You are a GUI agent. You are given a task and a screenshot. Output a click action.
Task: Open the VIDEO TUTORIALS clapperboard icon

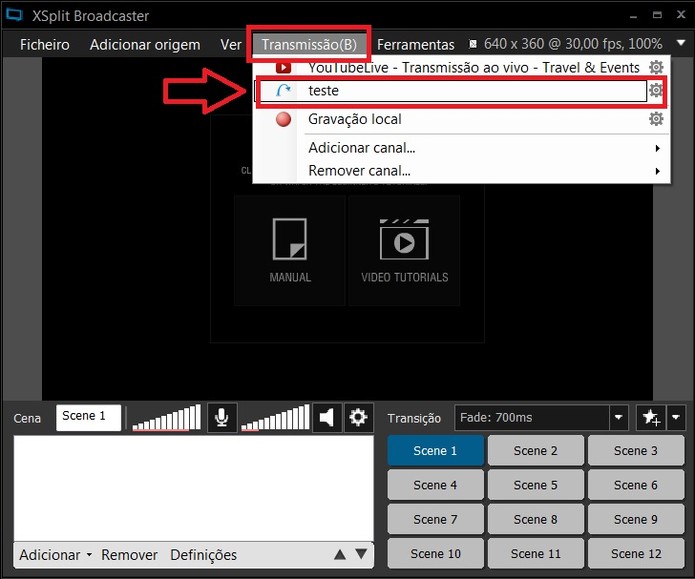point(404,239)
